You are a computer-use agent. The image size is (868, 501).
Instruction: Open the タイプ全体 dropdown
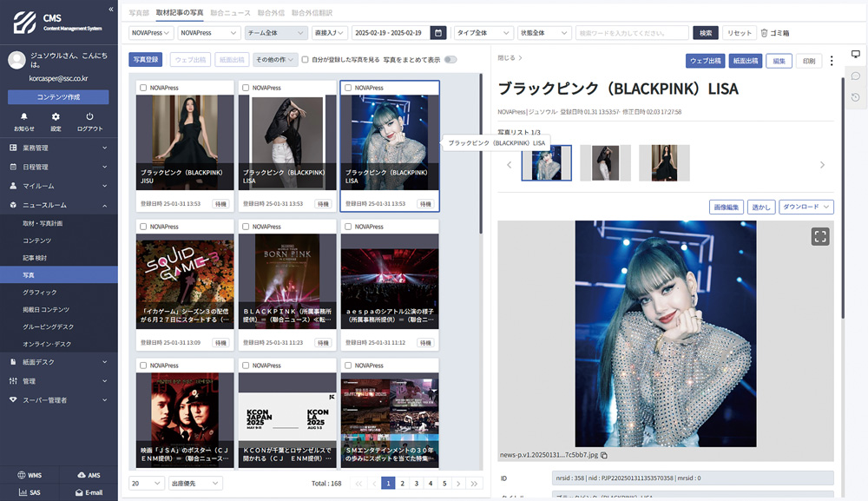[483, 33]
